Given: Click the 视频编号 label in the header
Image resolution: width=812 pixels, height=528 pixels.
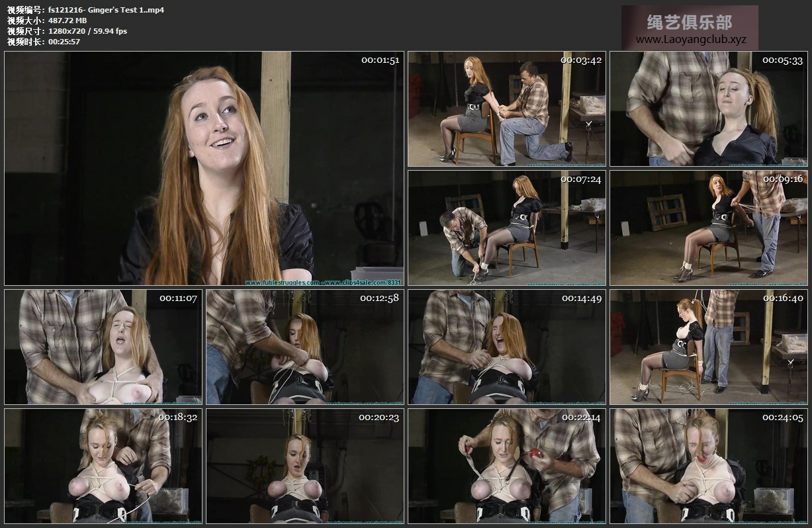Looking at the screenshot, I should click(x=24, y=10).
